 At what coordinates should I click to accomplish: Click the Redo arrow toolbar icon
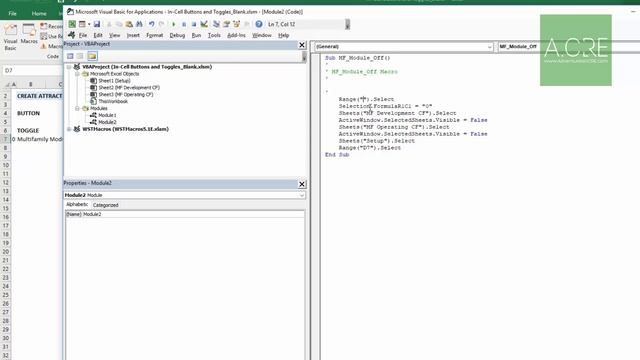[x=162, y=24]
